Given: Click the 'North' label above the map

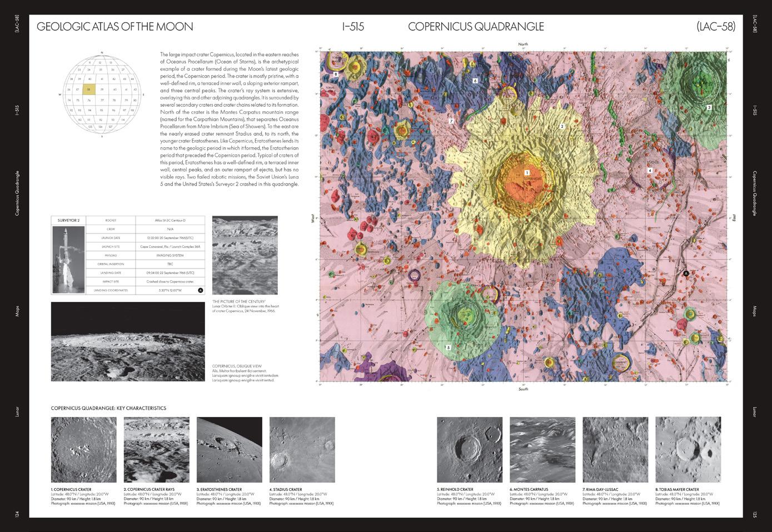Looking at the screenshot, I should tap(523, 44).
